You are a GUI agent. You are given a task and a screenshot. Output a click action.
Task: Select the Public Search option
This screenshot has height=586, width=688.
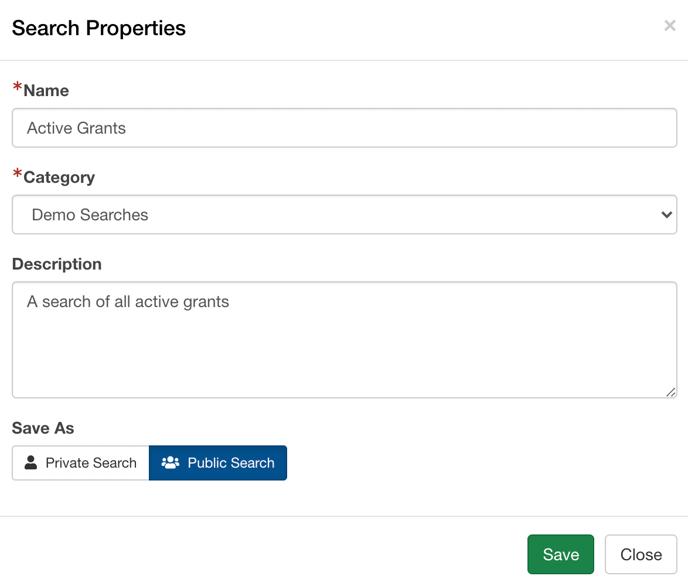click(x=218, y=463)
